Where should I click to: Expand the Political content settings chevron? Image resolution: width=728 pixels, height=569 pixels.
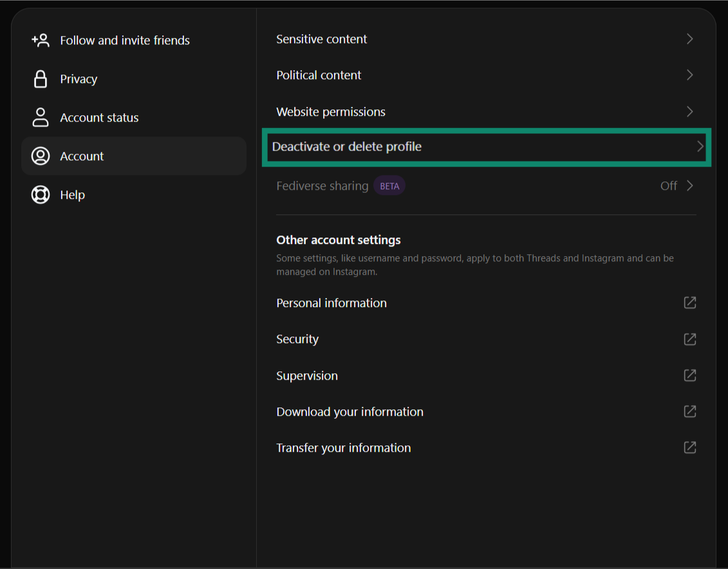(x=689, y=75)
